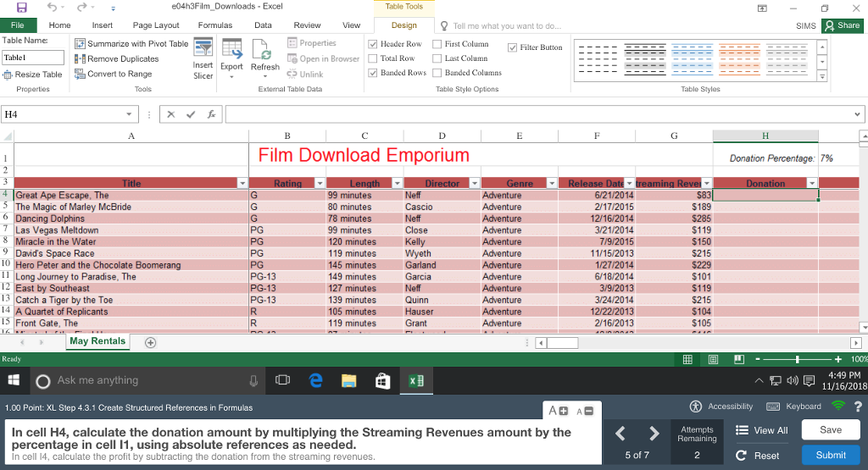Open Donation column filter dropdown

(812, 183)
